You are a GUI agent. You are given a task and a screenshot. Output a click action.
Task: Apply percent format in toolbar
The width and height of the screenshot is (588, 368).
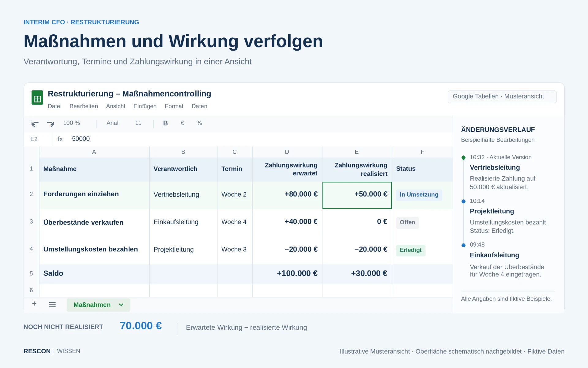click(x=199, y=123)
